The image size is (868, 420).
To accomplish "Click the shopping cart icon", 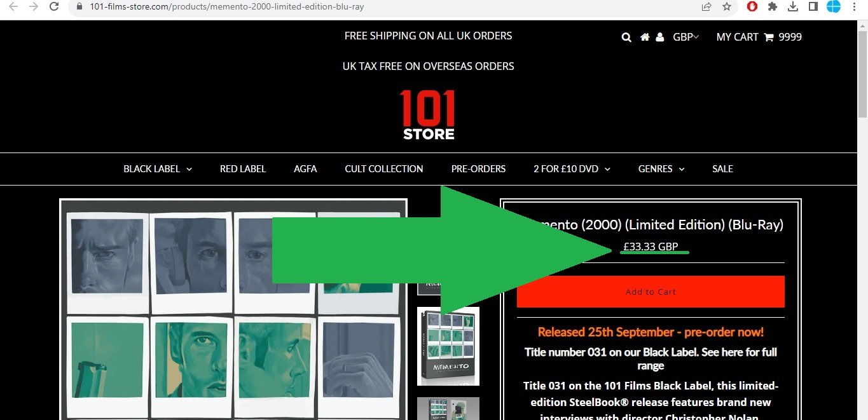I will pos(769,37).
